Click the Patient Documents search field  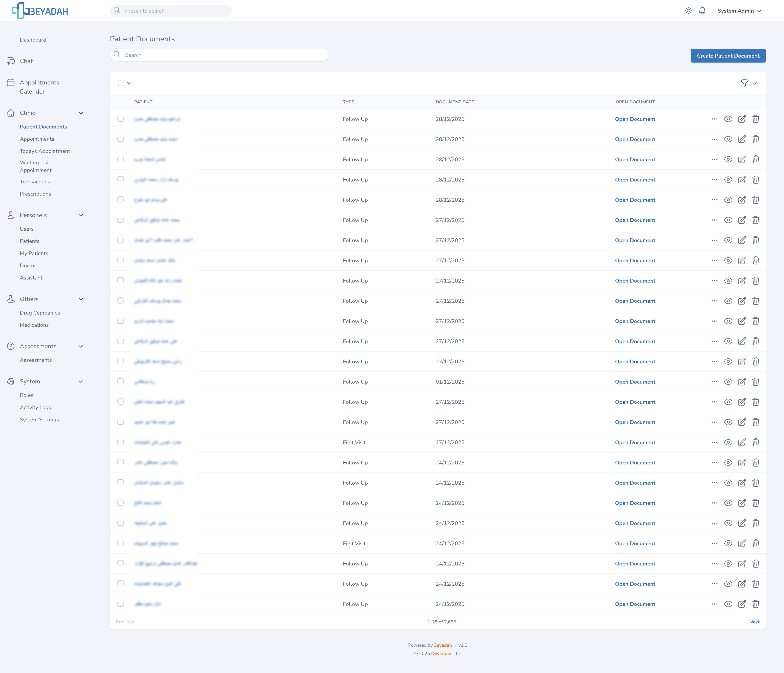point(219,55)
